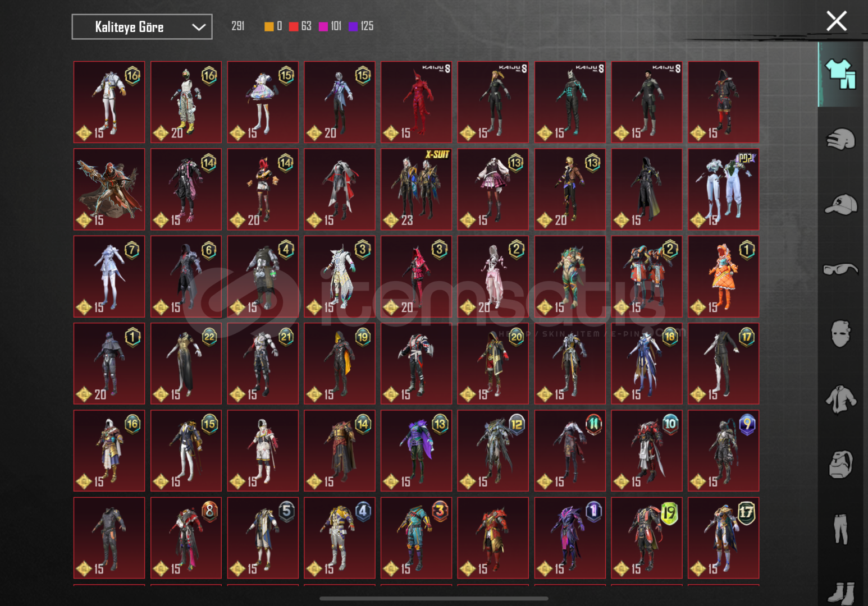Select the X-SUIT outfit at level 23
Viewport: 868px width, 606px height.
pyautogui.click(x=416, y=189)
